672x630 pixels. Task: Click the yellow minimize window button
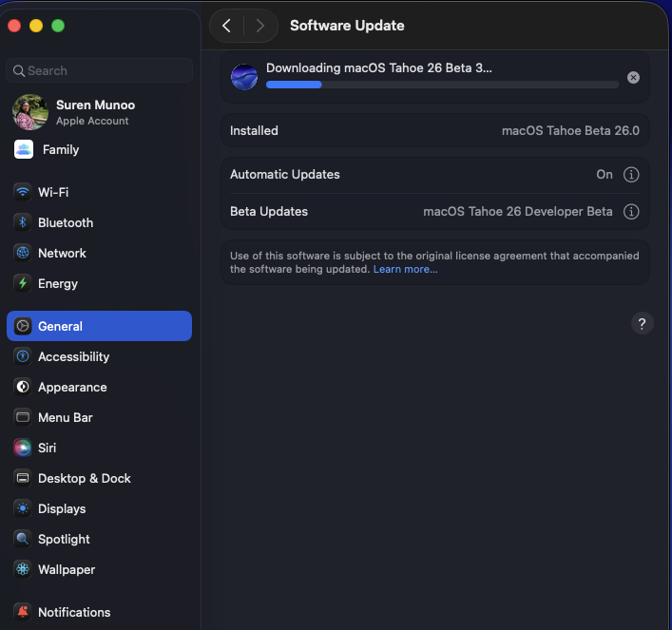(36, 26)
